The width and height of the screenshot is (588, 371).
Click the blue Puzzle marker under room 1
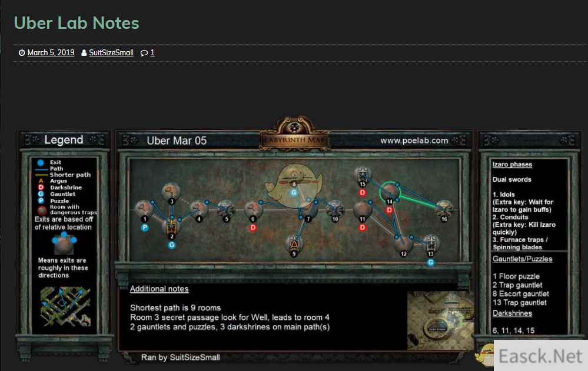145,228
